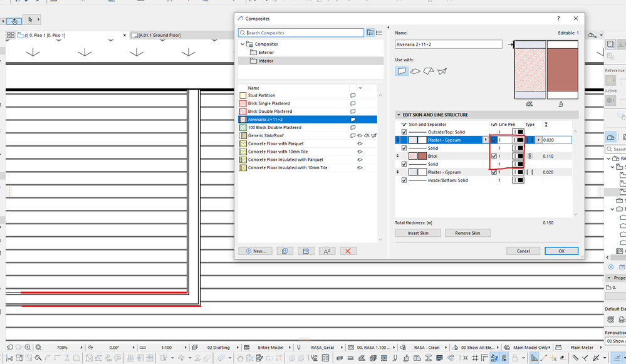Enable Use with Roof icon
This screenshot has height=364, width=626.
[429, 71]
